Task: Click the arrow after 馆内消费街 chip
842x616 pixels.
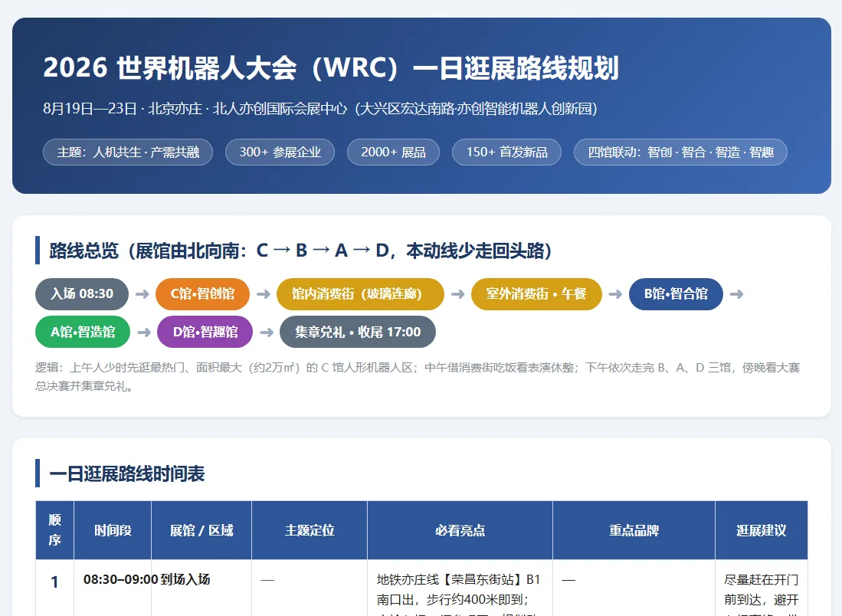Action: tap(457, 293)
